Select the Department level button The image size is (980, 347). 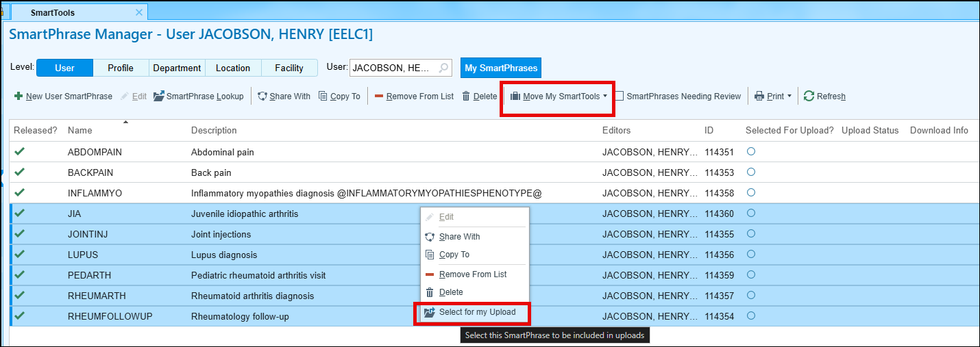[177, 68]
